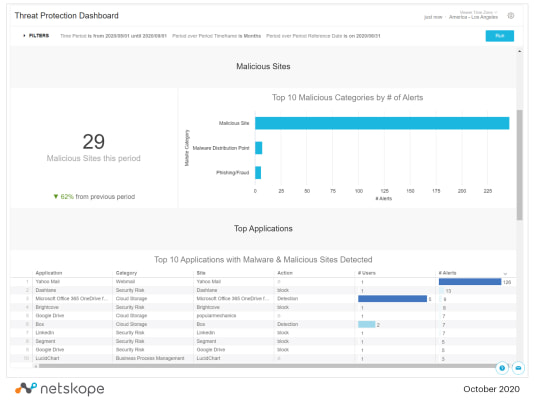Viewport: 534px width, 402px height.
Task: Click the vertical dashboard scrollbar thumb
Action: [x=519, y=165]
